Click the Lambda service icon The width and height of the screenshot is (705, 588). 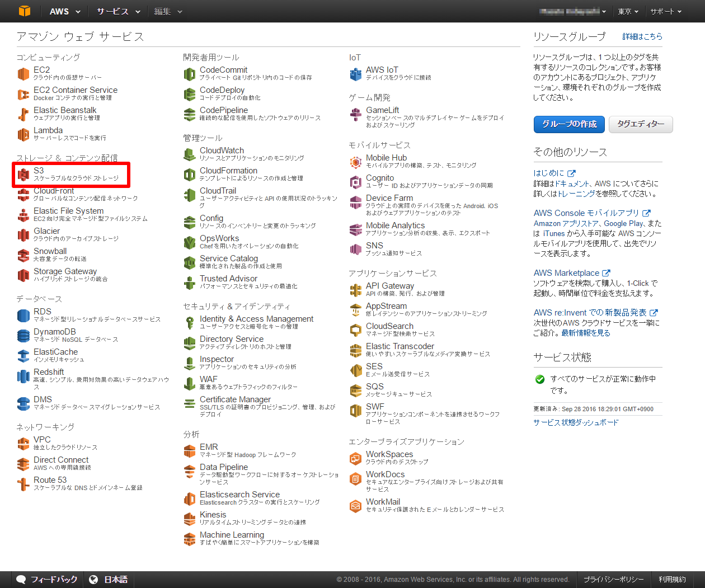(x=23, y=134)
